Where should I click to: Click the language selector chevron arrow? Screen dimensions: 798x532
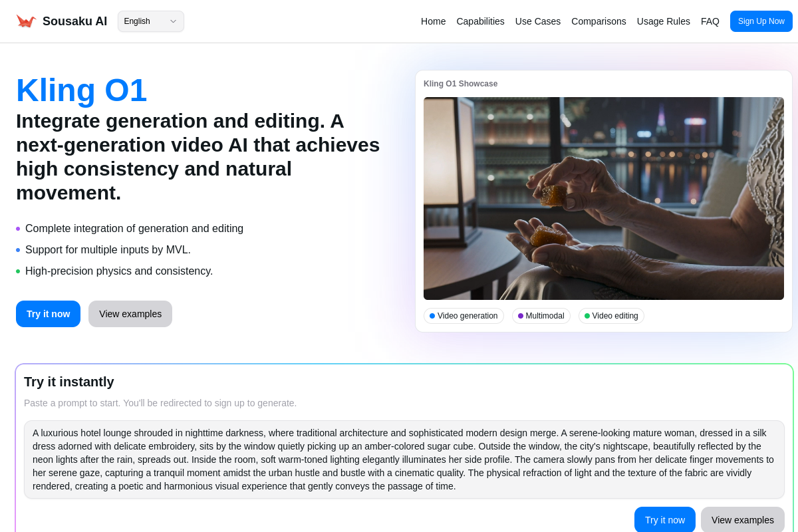(173, 21)
